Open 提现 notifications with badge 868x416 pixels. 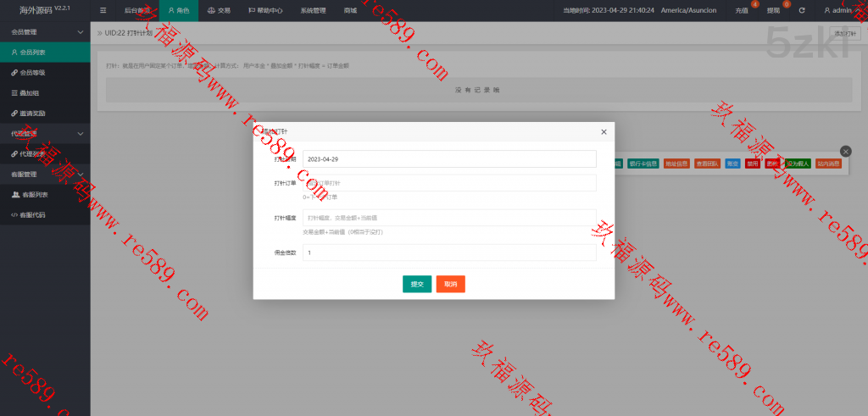coord(774,10)
